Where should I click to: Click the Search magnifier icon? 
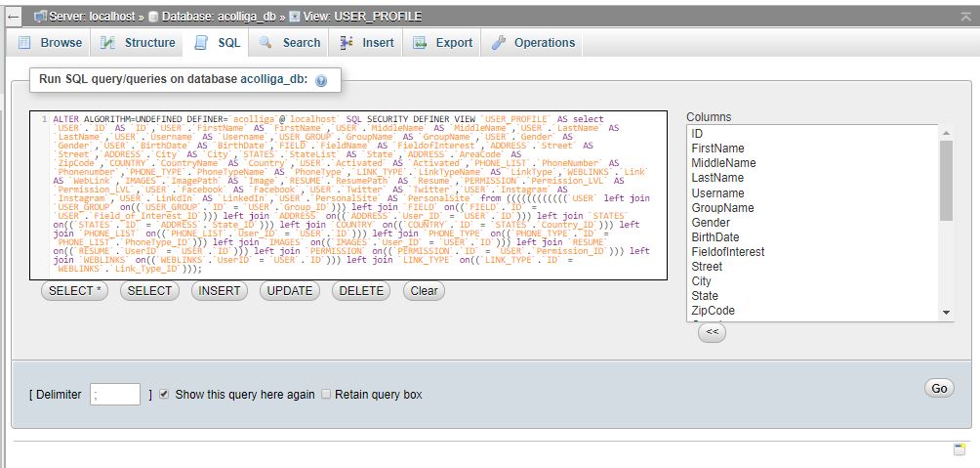point(265,43)
